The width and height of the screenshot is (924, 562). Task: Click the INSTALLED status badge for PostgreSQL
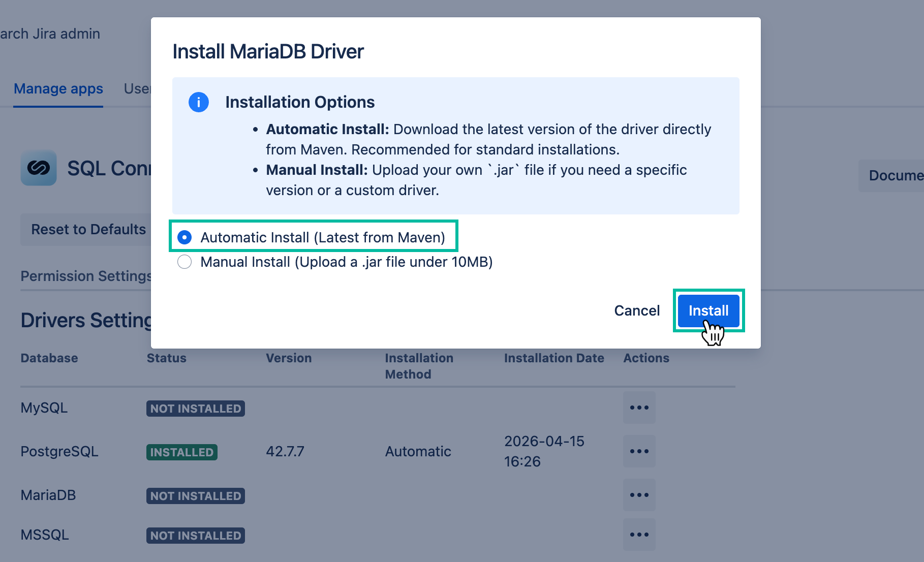point(182,452)
